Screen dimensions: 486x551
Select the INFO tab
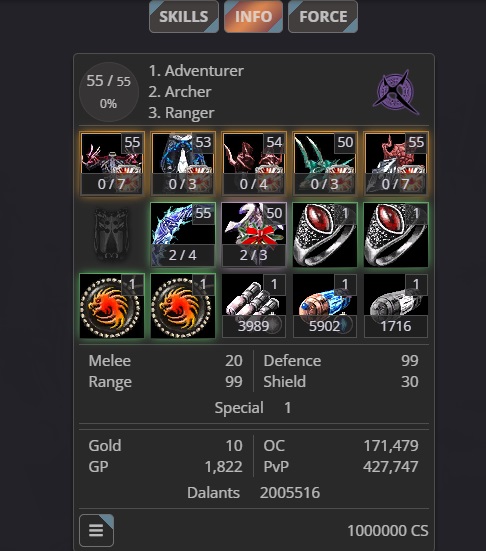click(253, 17)
